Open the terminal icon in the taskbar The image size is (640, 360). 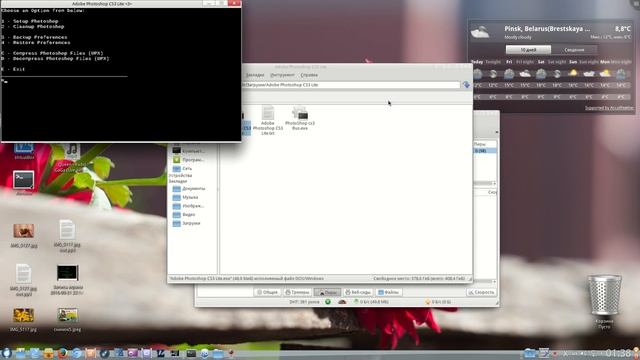(191, 353)
